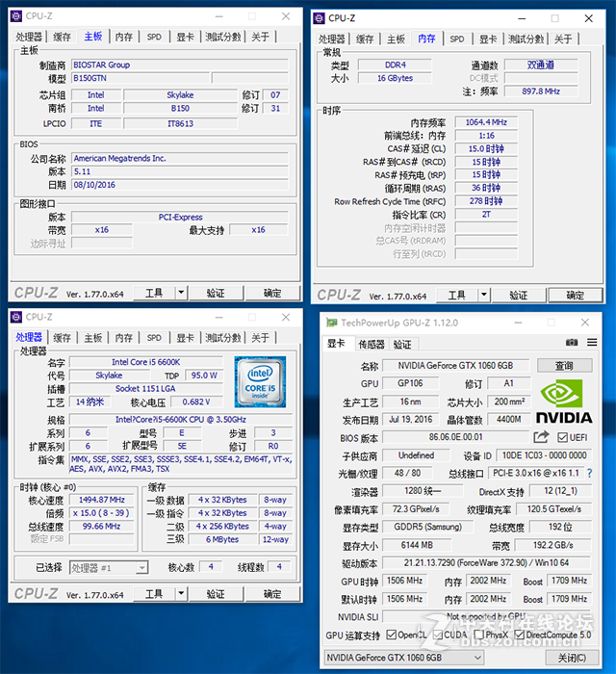
Task: Expand the NVIDIA GeForce GTX 1060 6GB GPU selector
Action: (x=477, y=658)
